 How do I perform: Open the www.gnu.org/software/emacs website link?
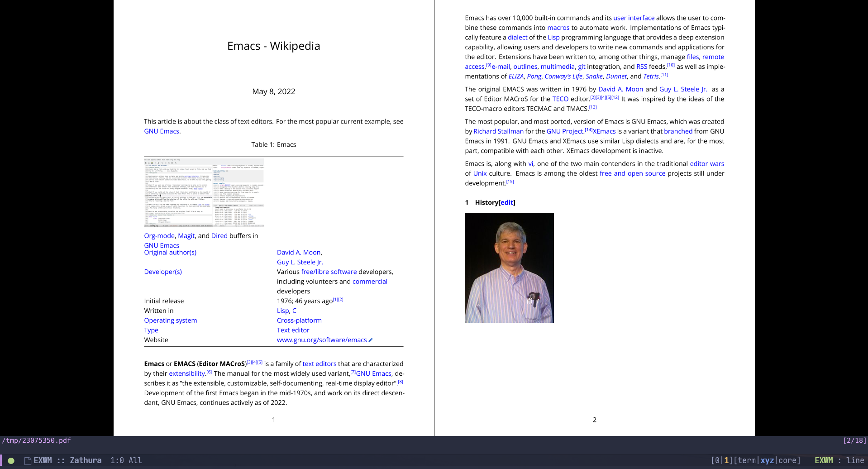pos(322,340)
